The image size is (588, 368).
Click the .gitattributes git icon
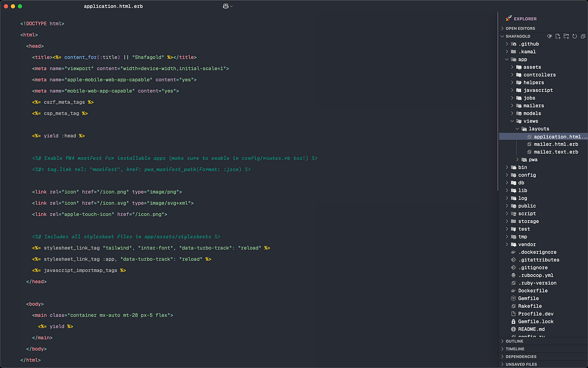(x=513, y=260)
